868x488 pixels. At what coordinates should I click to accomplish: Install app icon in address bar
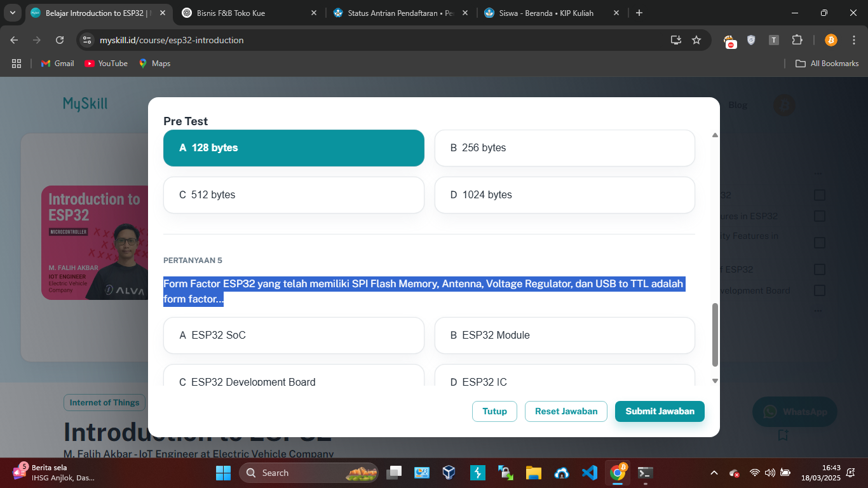(x=676, y=40)
